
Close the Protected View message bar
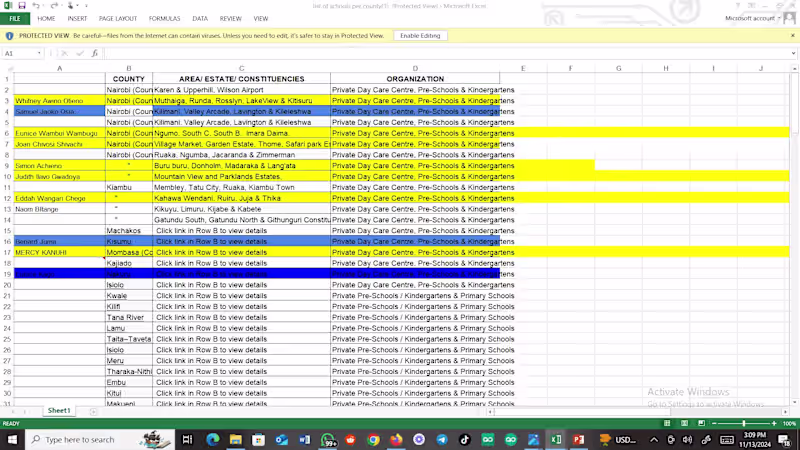[792, 36]
